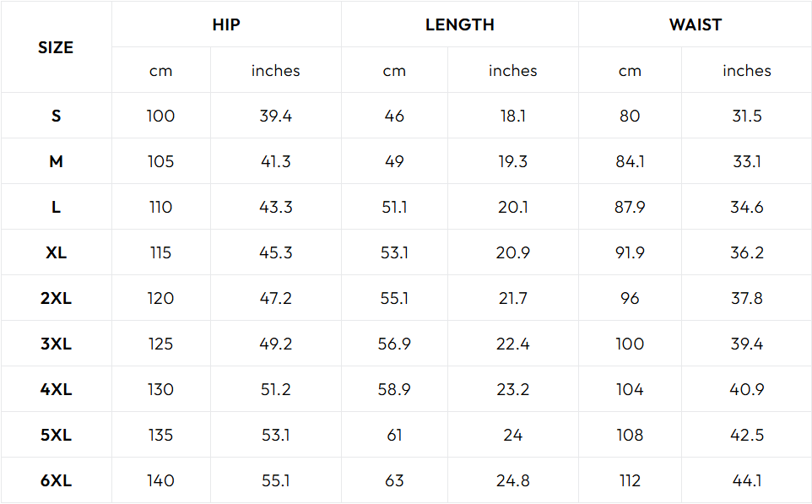The height and width of the screenshot is (504, 812).
Task: Click hip cm value 125 for 3XL
Action: click(x=160, y=344)
